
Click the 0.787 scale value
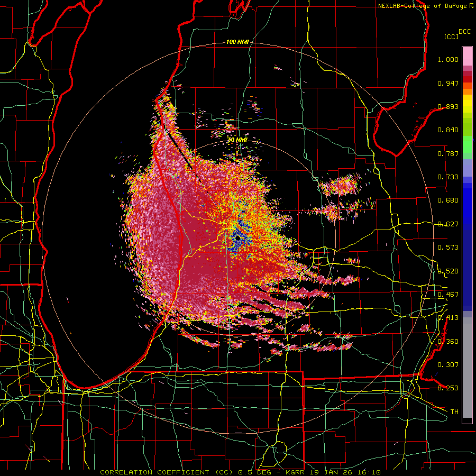pyautogui.click(x=448, y=153)
